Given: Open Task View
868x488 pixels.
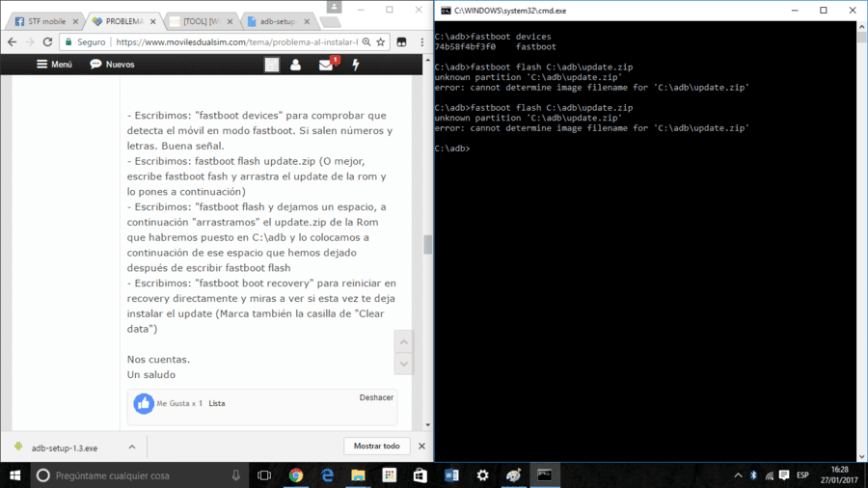Looking at the screenshot, I should point(264,475).
